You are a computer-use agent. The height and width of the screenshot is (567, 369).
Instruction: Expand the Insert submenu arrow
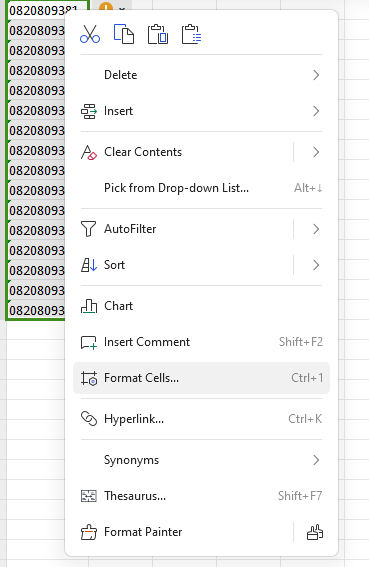(x=316, y=111)
